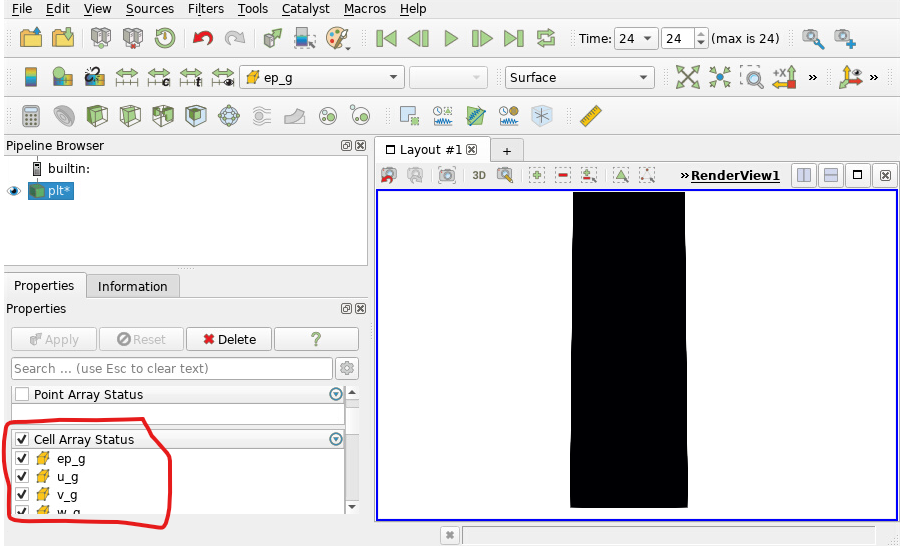Apply the Clip filter icon
The image size is (900, 546).
tap(97, 116)
